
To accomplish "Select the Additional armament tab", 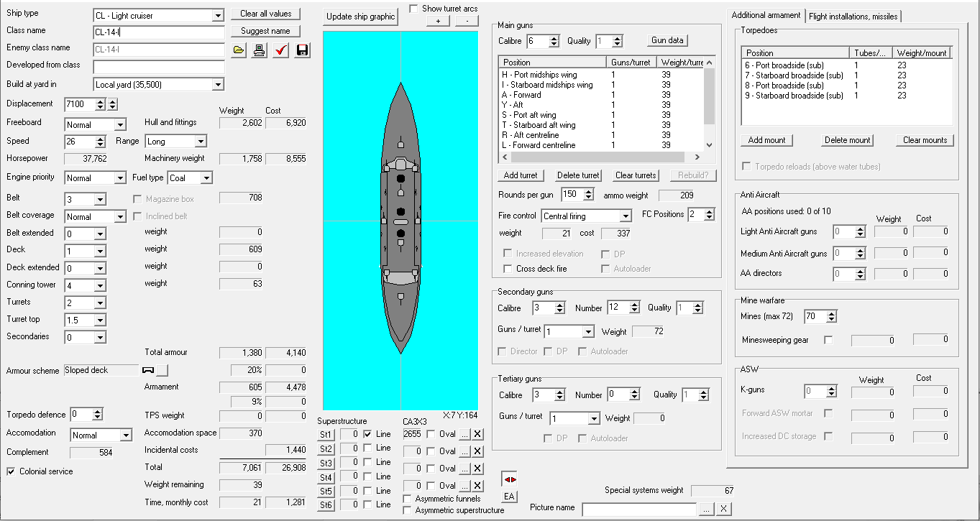I will (x=766, y=16).
